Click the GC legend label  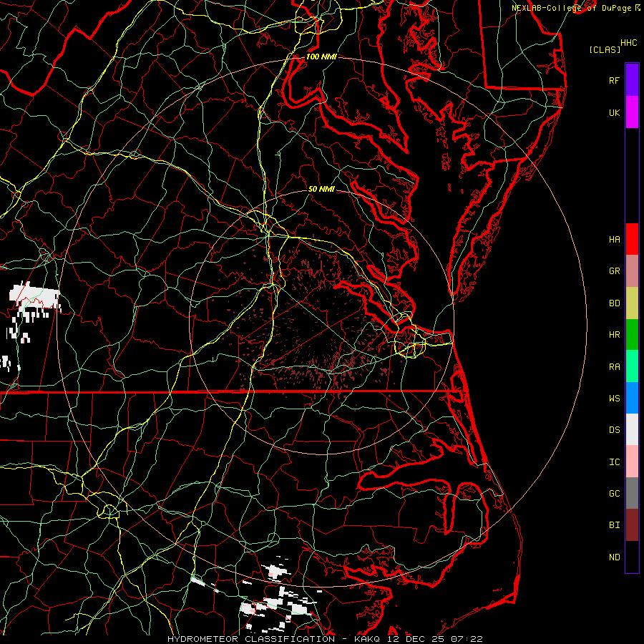[x=615, y=493]
